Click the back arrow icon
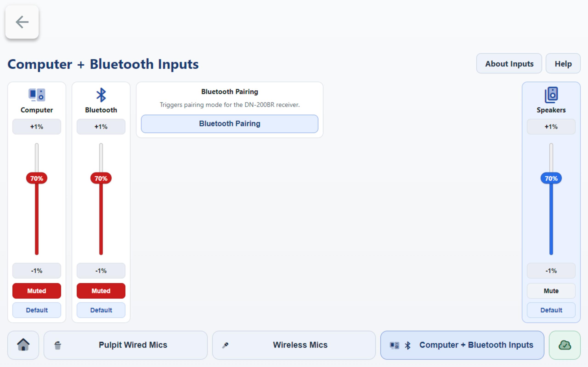588x367 pixels. pos(22,22)
